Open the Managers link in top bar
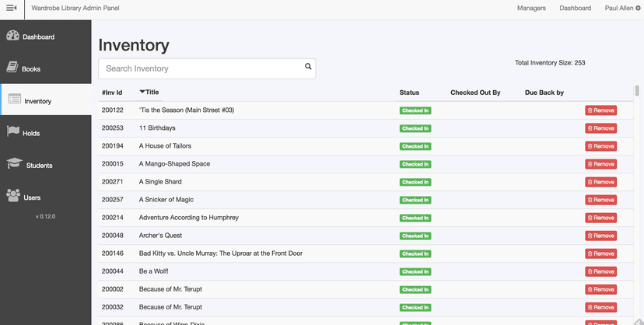This screenshot has width=644, height=325. pos(531,9)
